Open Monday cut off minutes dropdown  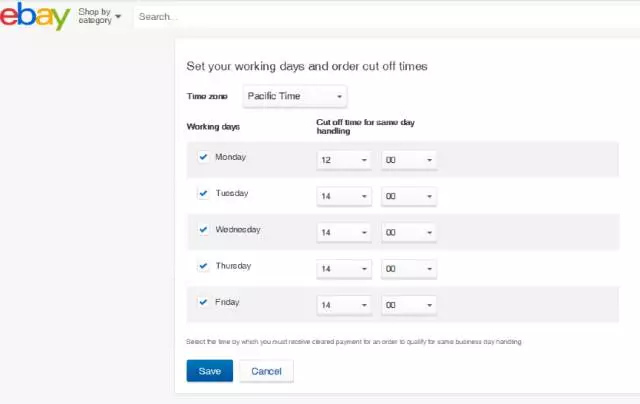408,160
